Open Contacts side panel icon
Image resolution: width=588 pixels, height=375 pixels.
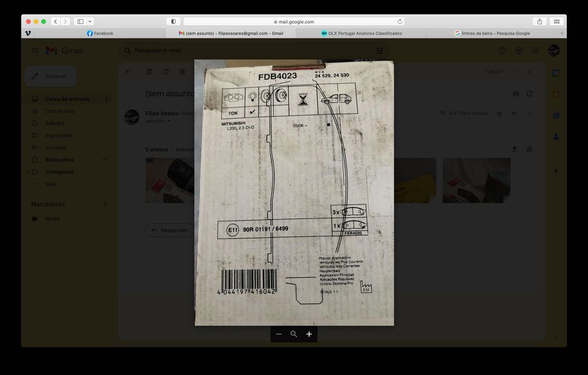[x=556, y=137]
